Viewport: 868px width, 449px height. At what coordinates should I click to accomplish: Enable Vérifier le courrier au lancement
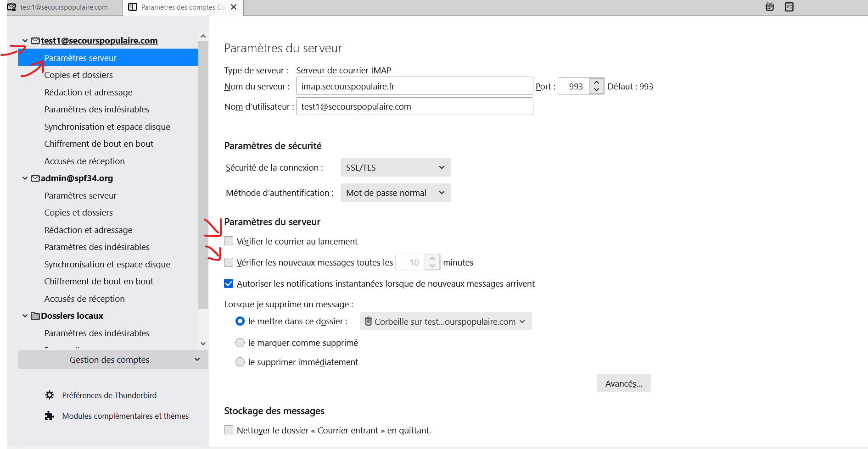pyautogui.click(x=229, y=241)
